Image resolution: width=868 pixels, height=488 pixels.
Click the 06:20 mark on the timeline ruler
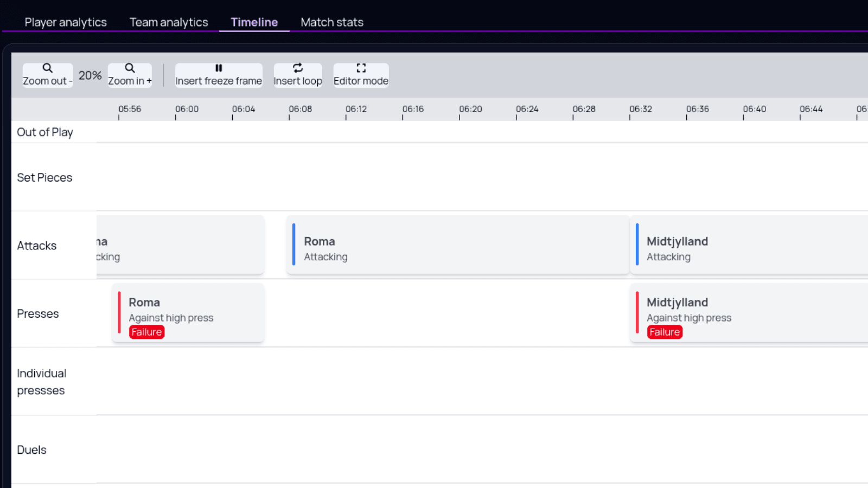[470, 109]
